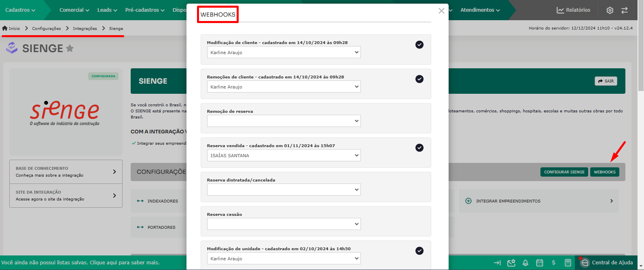
Task: Expand Site da Integração chevron
Action: [x=114, y=196]
